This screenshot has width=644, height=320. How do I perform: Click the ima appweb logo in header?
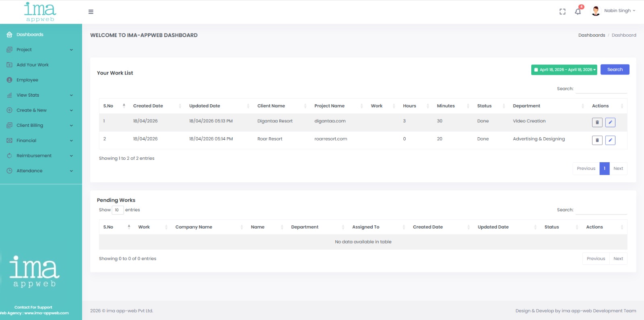pos(40,12)
